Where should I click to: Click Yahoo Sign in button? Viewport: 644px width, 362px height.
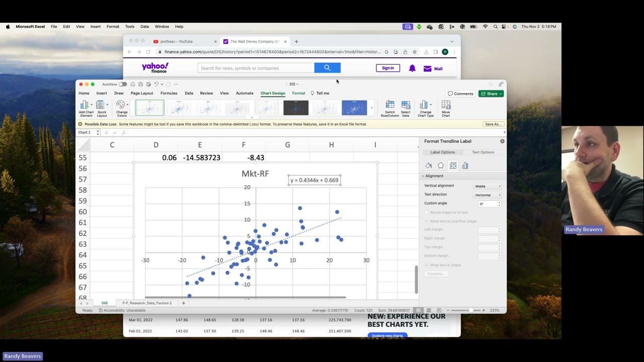pyautogui.click(x=388, y=68)
